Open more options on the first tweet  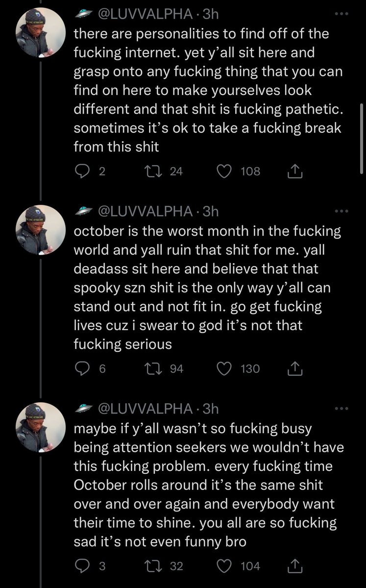(x=340, y=15)
